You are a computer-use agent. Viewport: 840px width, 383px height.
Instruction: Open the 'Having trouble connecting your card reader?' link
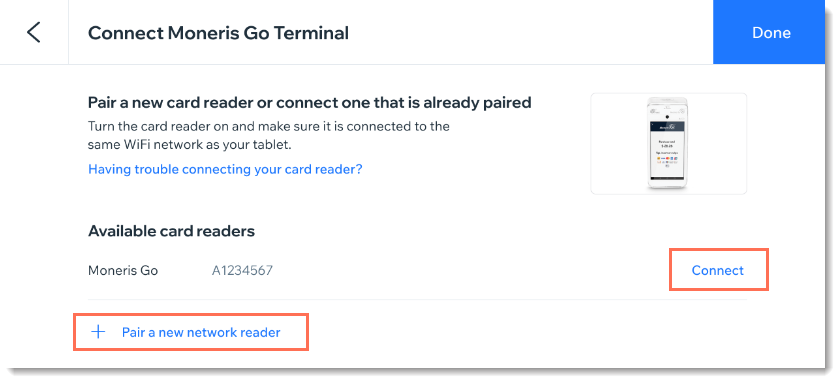tap(225, 169)
